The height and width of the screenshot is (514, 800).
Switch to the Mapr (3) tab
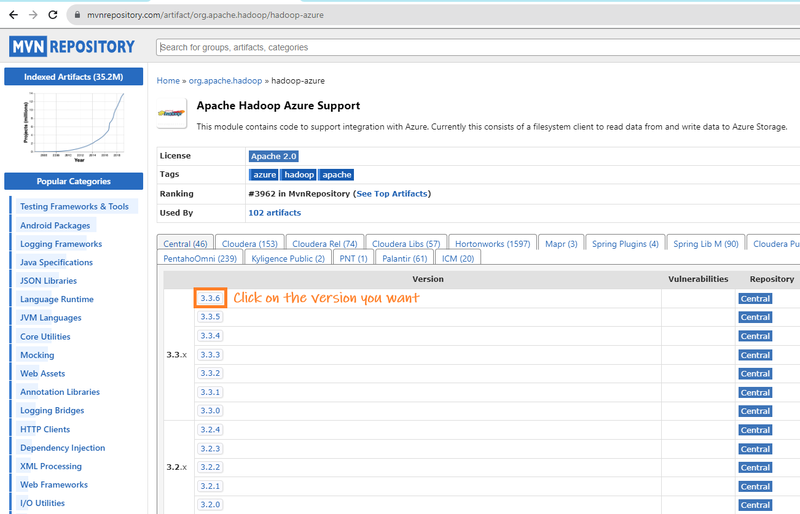pos(561,243)
